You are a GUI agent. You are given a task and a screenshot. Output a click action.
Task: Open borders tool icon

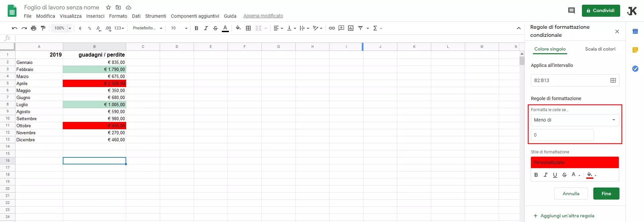click(x=248, y=28)
